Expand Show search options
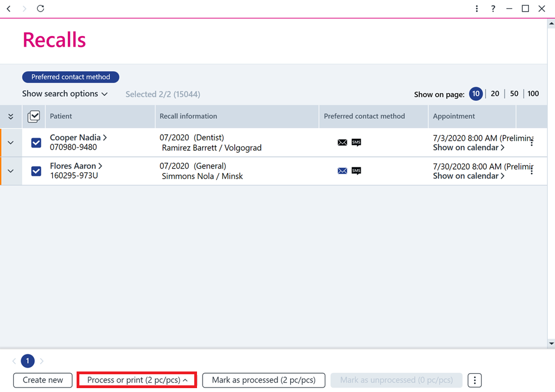Viewport: 555px width, 392px height. click(65, 94)
